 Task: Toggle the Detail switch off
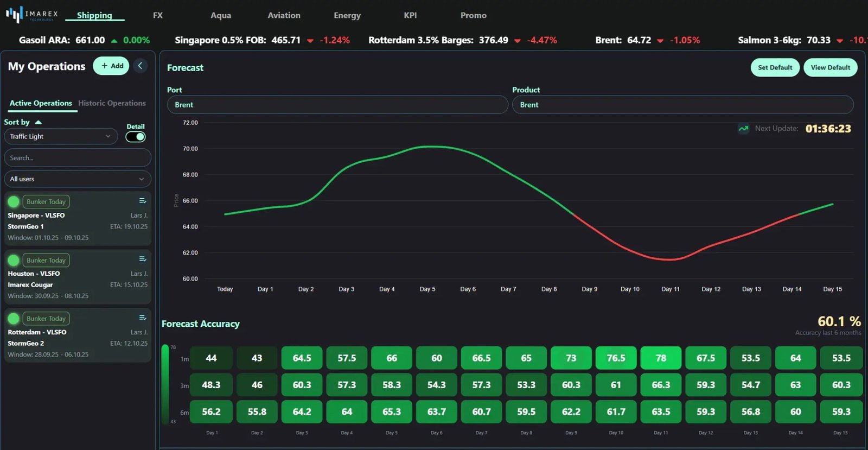click(x=136, y=137)
